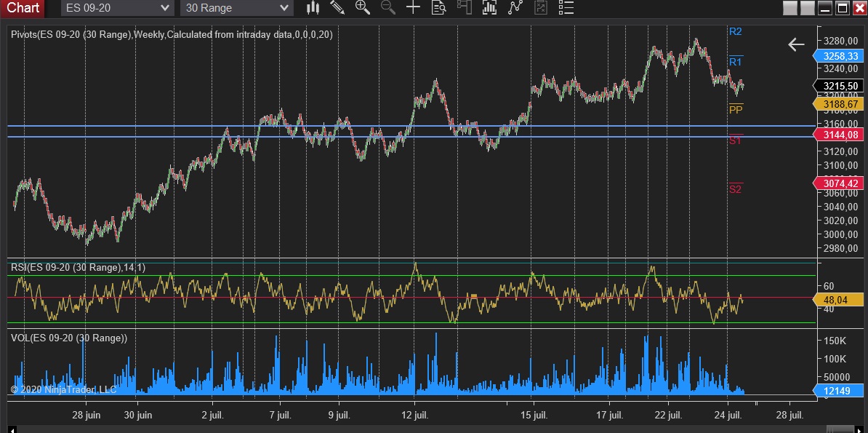Viewport: 868px width, 433px height.
Task: Open the properties list icon
Action: pyautogui.click(x=566, y=8)
